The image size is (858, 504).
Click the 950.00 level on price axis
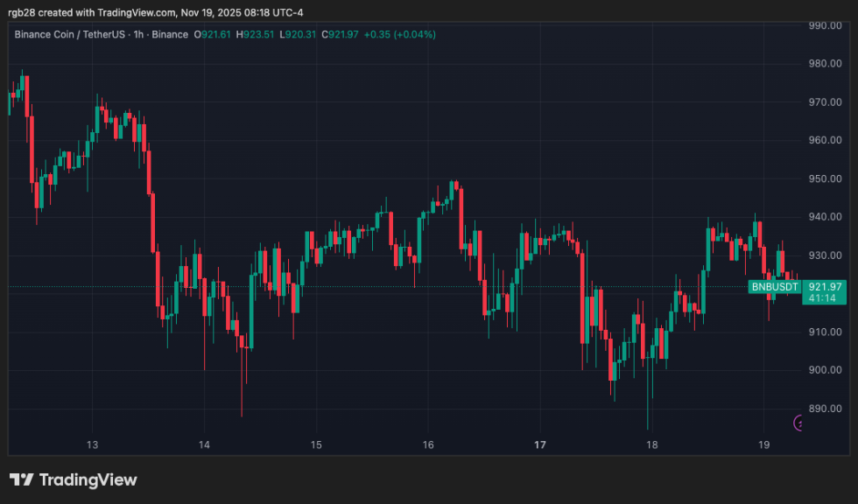(824, 178)
